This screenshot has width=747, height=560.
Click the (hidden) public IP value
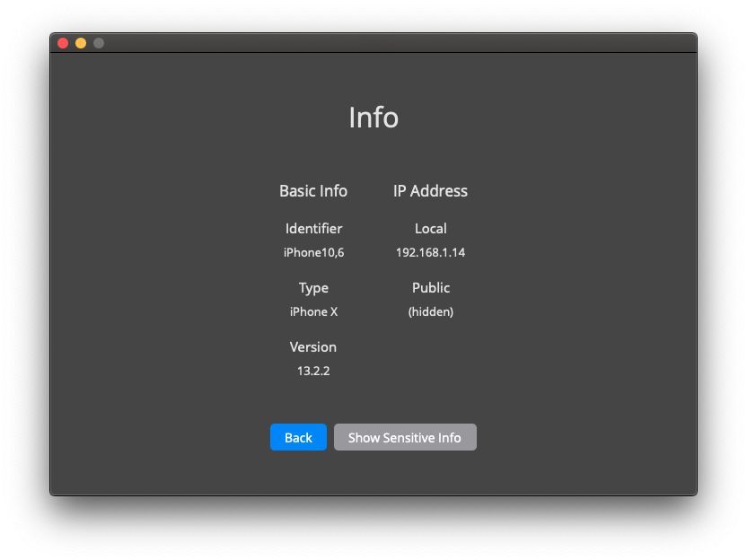click(430, 311)
